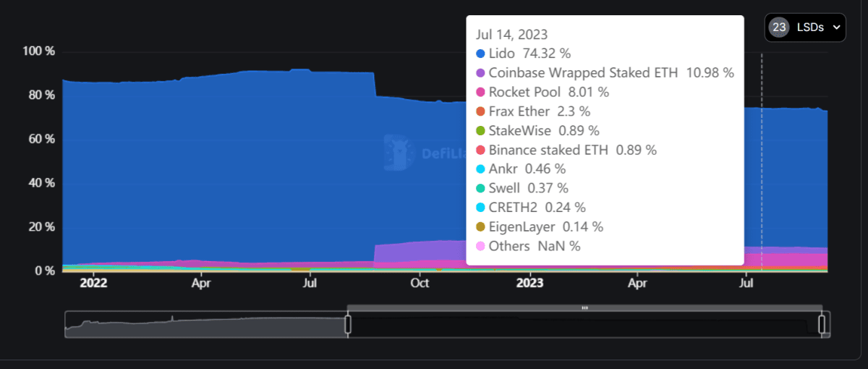
Task: Click the CRETH2 legend dot
Action: click(480, 208)
